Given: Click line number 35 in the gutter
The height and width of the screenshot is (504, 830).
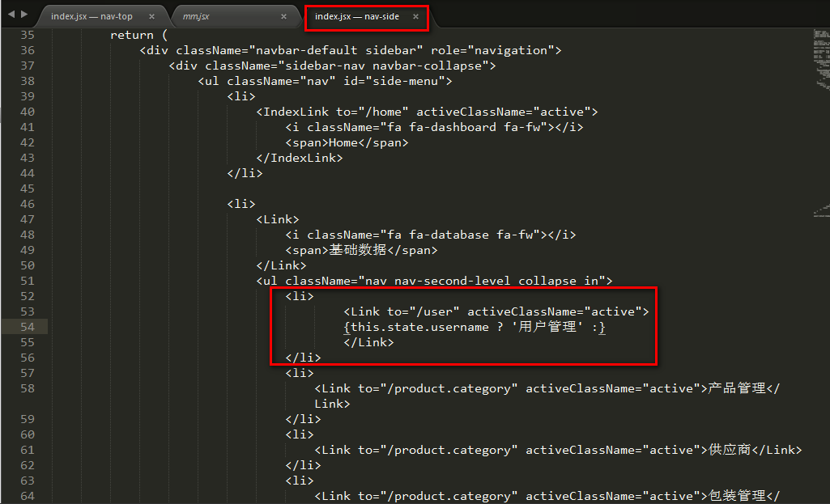Looking at the screenshot, I should (x=27, y=35).
